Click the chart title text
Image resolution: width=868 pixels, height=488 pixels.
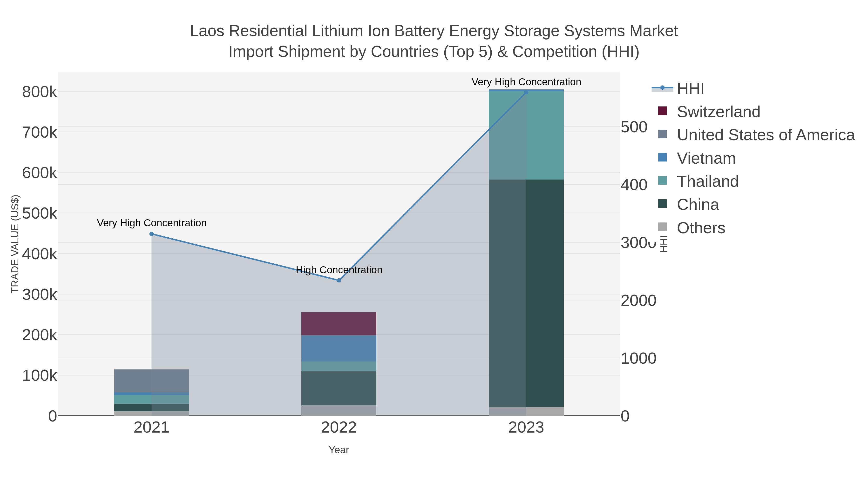434,41
